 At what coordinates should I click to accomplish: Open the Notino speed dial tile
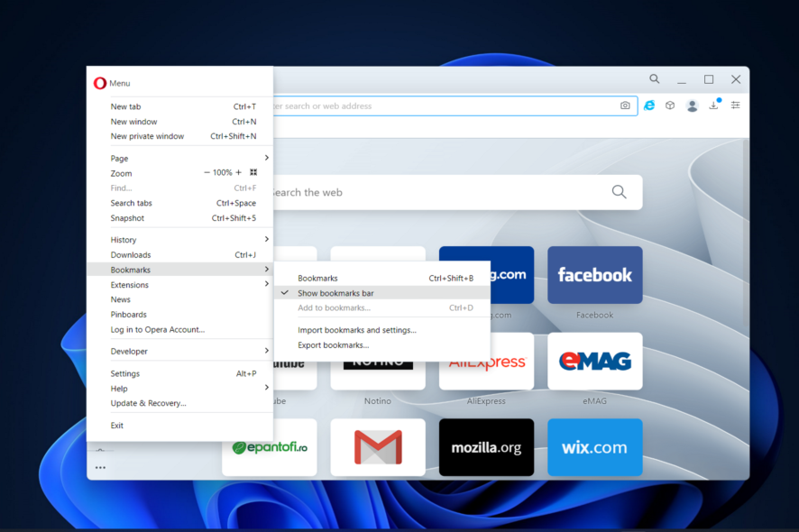point(378,376)
